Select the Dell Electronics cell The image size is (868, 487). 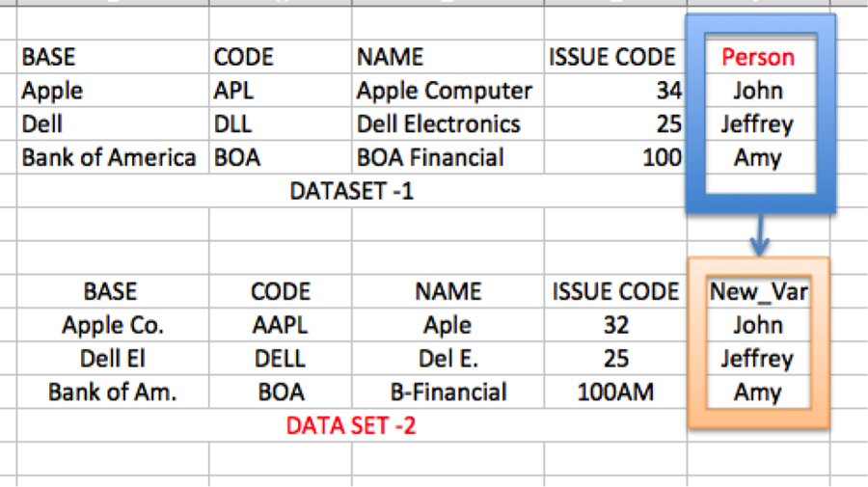point(438,124)
